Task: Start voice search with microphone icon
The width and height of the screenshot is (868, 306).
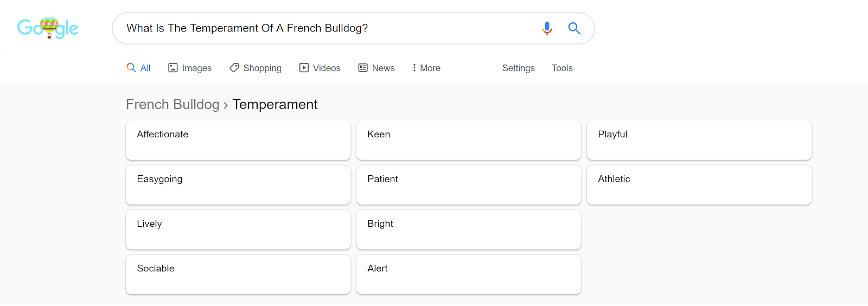Action: tap(547, 28)
